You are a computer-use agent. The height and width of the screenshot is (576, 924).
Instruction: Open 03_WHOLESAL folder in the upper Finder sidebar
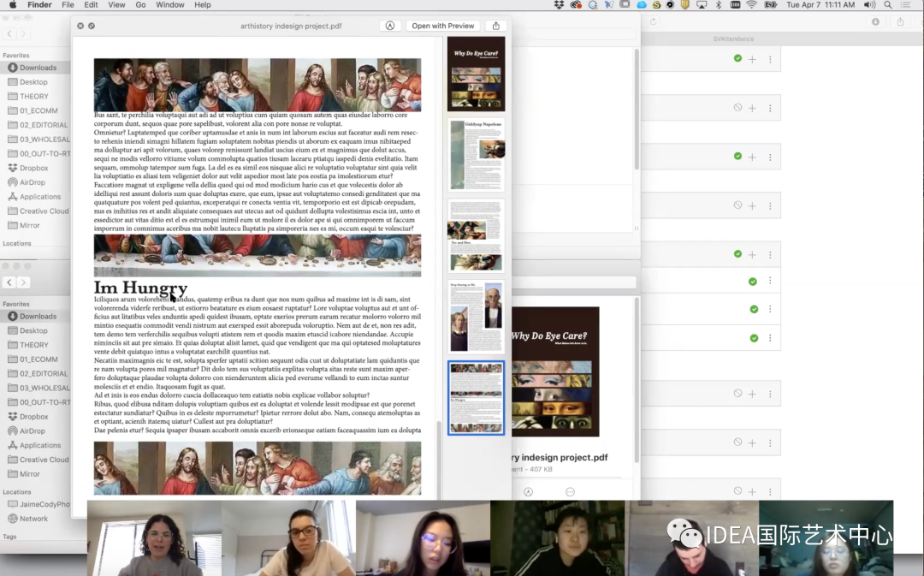35,140
